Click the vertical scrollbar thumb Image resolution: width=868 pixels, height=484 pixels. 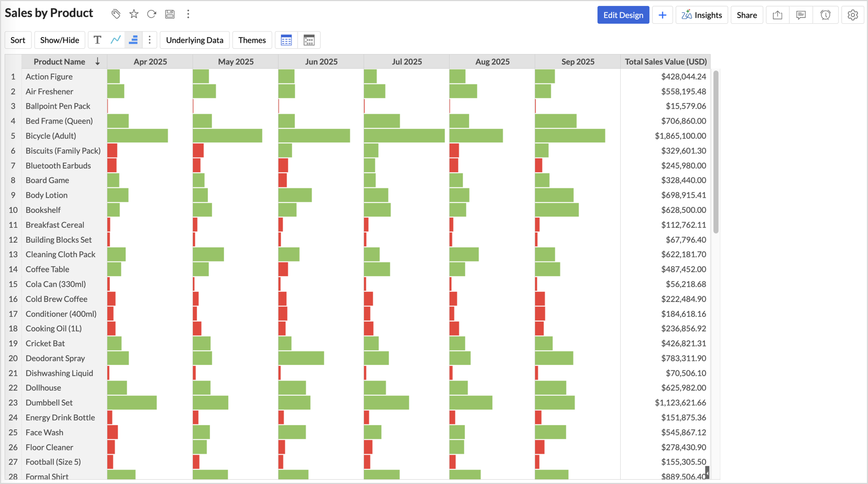716,152
